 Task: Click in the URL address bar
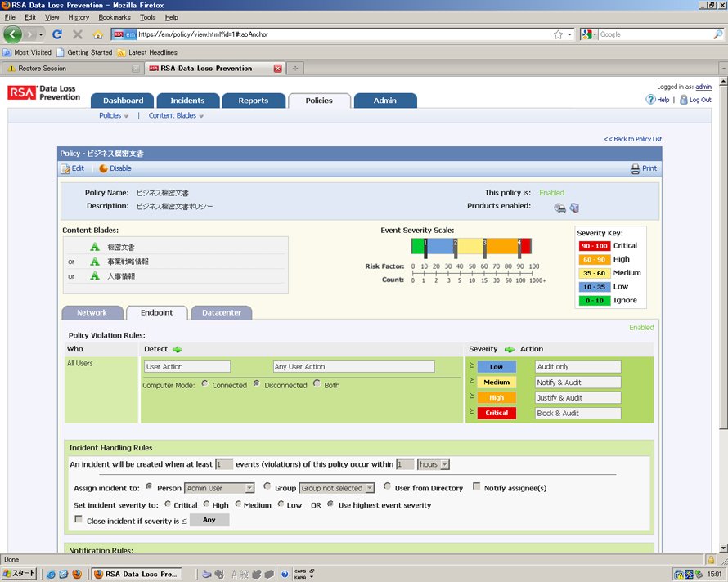[344, 34]
